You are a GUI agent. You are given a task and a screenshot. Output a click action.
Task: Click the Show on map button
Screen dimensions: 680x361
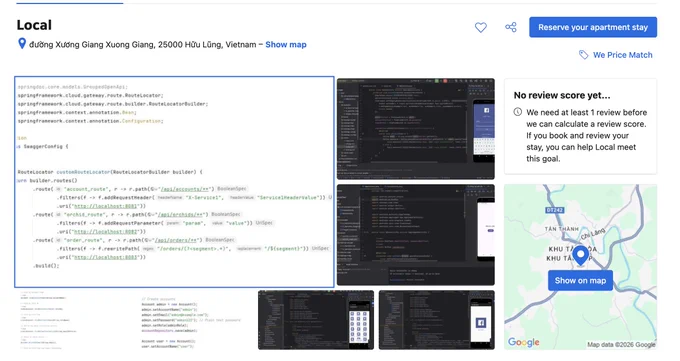pyautogui.click(x=580, y=281)
